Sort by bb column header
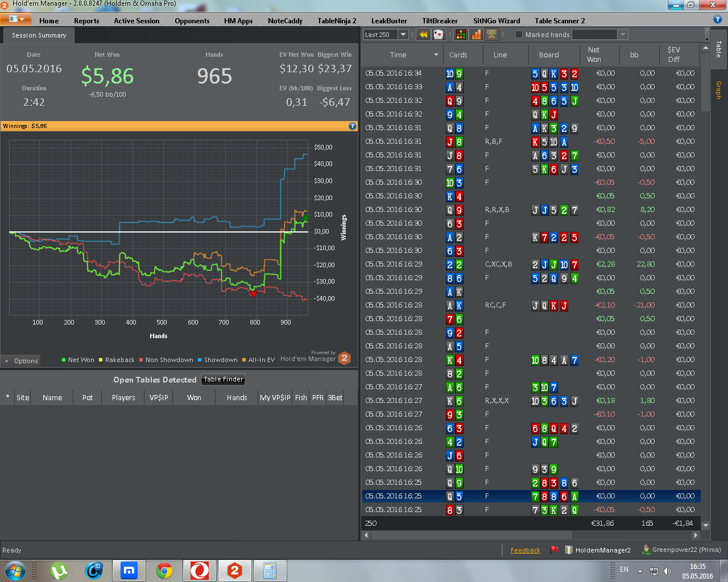 click(x=634, y=55)
